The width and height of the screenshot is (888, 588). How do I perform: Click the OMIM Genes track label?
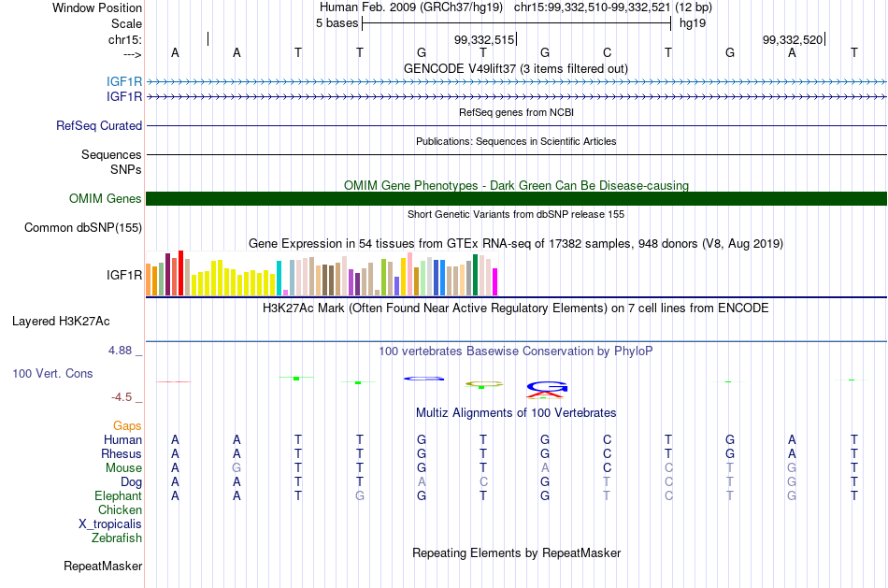(105, 198)
